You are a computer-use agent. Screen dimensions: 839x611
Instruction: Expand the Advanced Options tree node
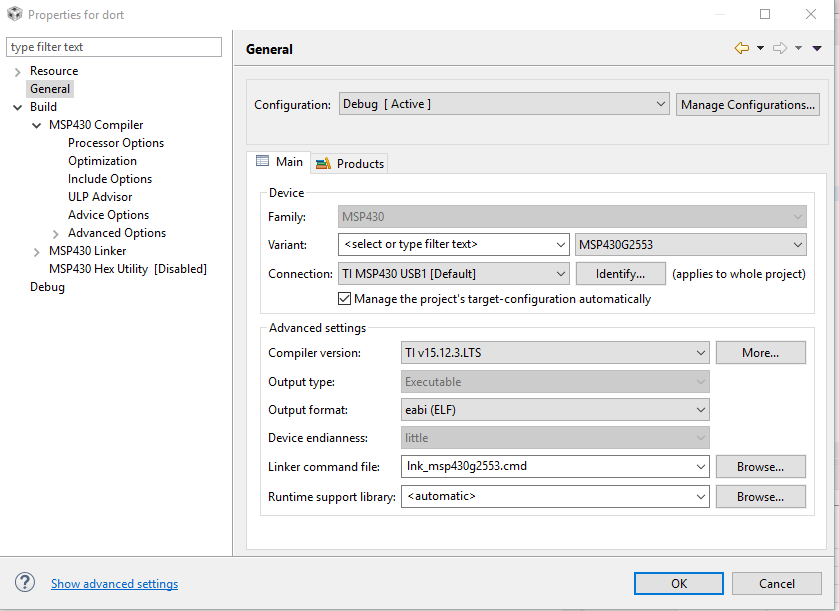pyautogui.click(x=56, y=233)
